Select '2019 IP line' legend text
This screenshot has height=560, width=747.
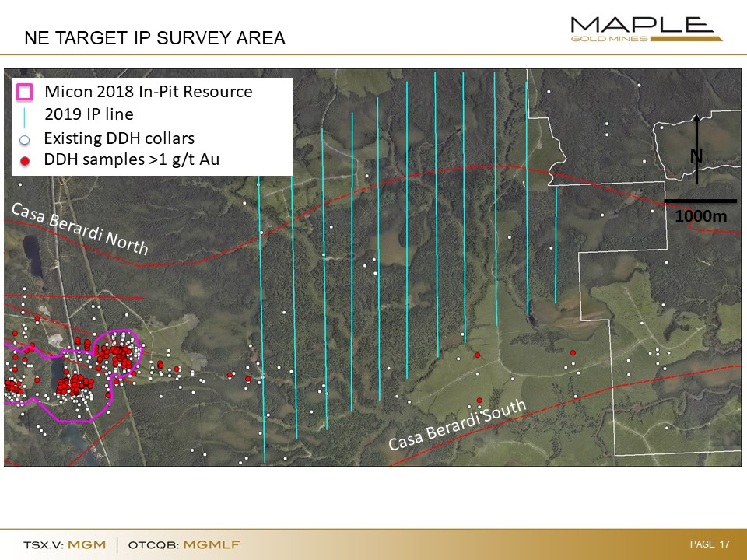pos(89,114)
